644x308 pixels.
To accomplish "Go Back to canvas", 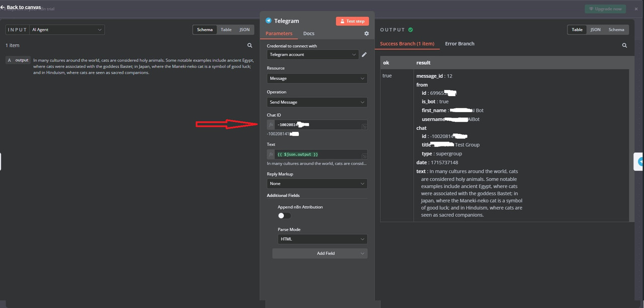I will [21, 8].
